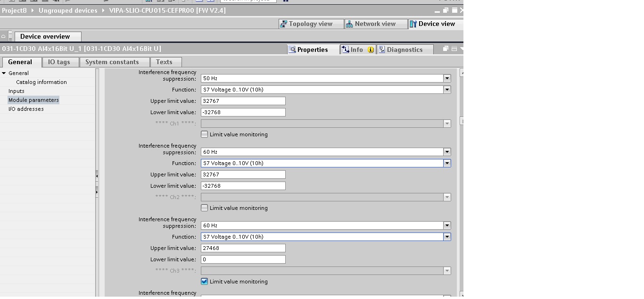Switch to Topology view
Image resolution: width=644 pixels, height=299 pixels.
point(311,24)
